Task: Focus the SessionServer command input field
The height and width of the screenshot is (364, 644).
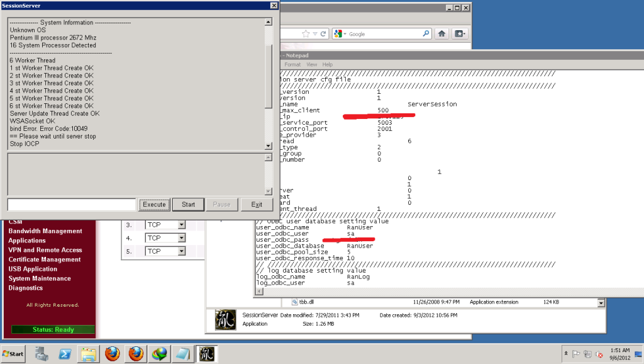Action: [x=72, y=205]
